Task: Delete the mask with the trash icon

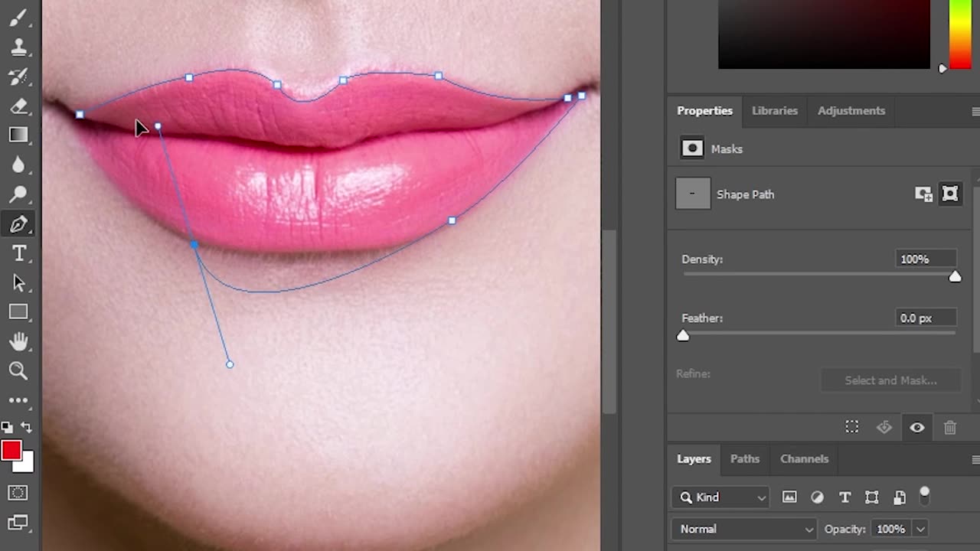Action: [x=950, y=427]
